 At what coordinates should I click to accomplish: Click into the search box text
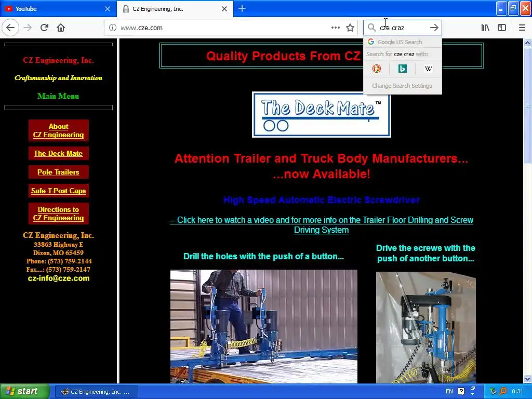403,28
